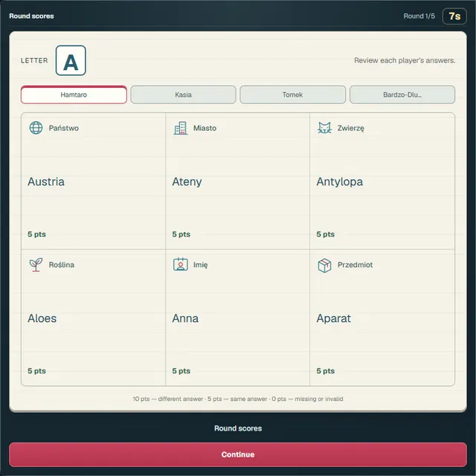Viewport: 476px width, 476px height.
Task: Click the letter A tile
Action: click(x=71, y=60)
